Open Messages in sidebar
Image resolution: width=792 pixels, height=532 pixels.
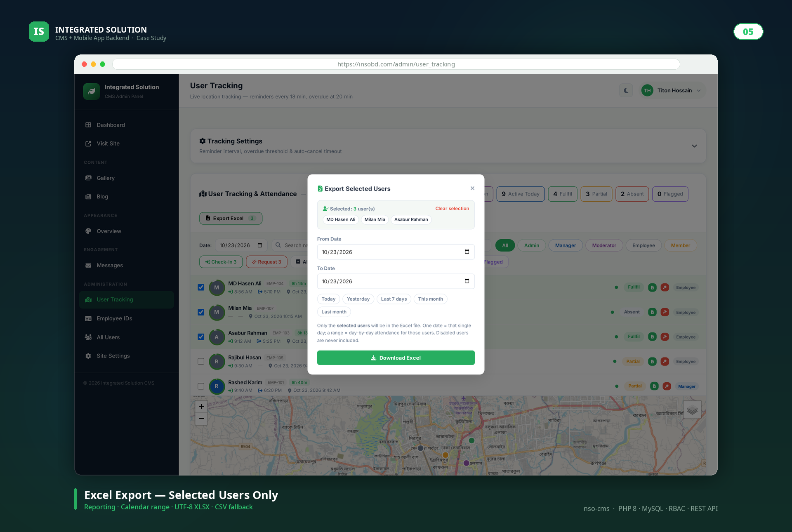coord(126,265)
